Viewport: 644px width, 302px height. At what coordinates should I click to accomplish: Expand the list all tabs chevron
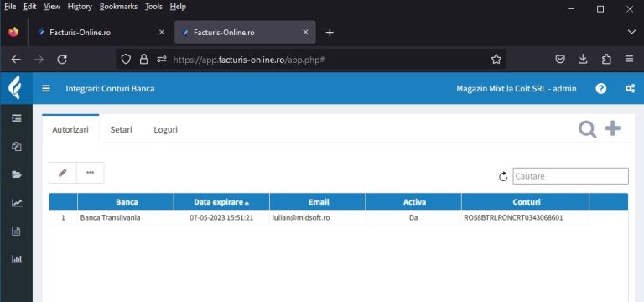[631, 32]
